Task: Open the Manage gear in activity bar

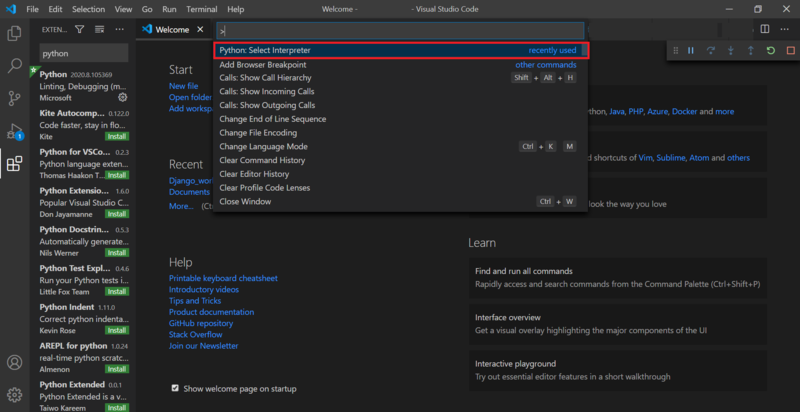Action: pos(14,394)
